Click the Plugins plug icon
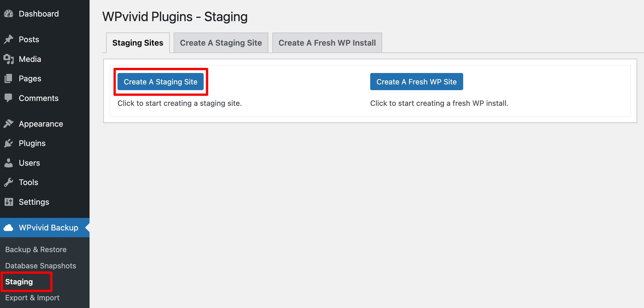644x308 pixels. point(9,143)
